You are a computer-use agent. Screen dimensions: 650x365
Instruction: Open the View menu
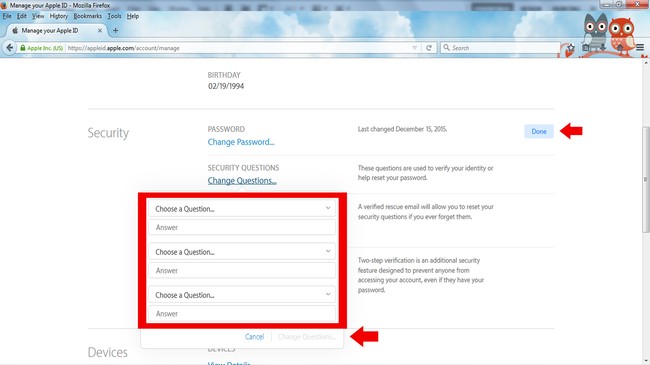click(x=38, y=16)
